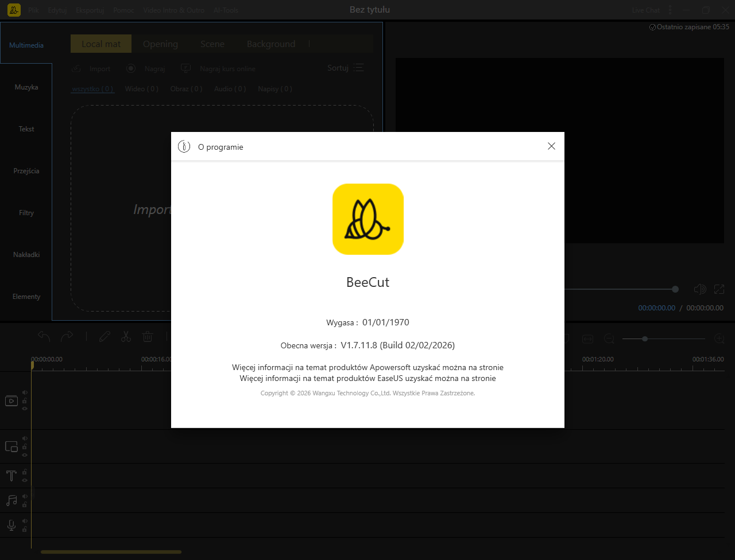735x560 pixels.
Task: Filter media by Wideo ( 0 )
Action: click(x=142, y=89)
